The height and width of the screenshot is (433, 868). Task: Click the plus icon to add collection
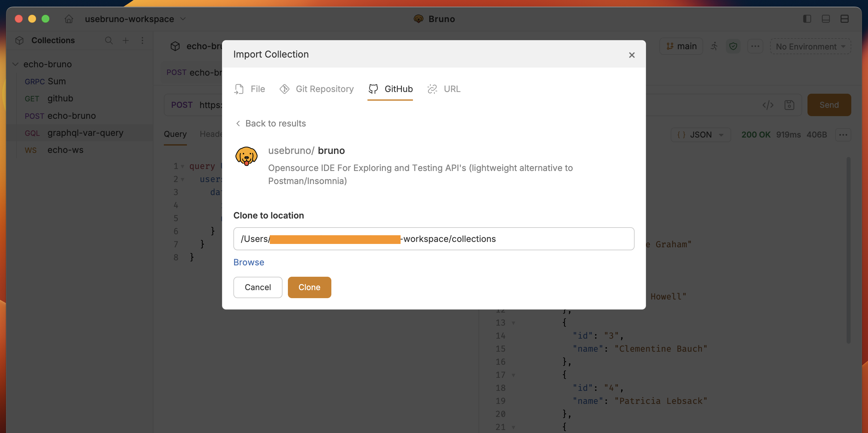tap(125, 40)
